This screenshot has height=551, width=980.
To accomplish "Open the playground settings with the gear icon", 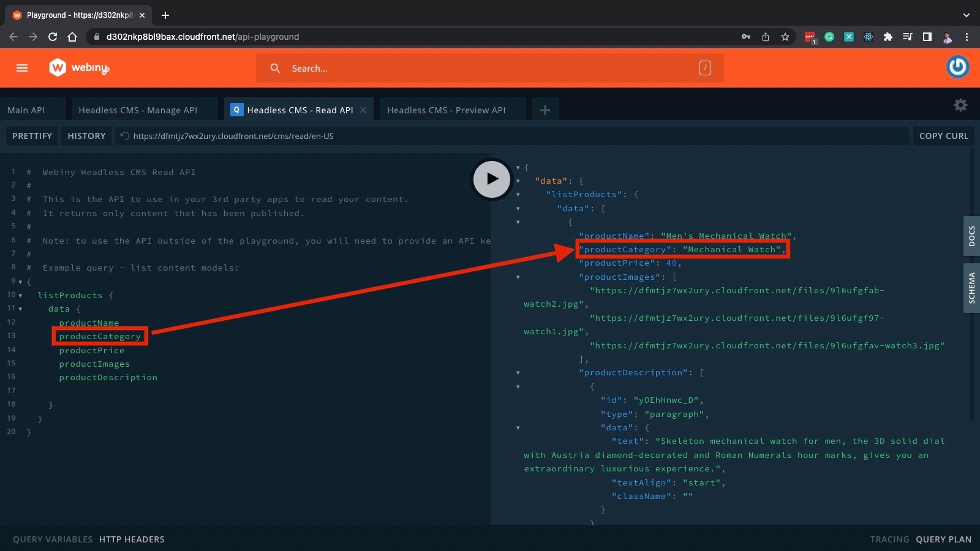I will (960, 105).
